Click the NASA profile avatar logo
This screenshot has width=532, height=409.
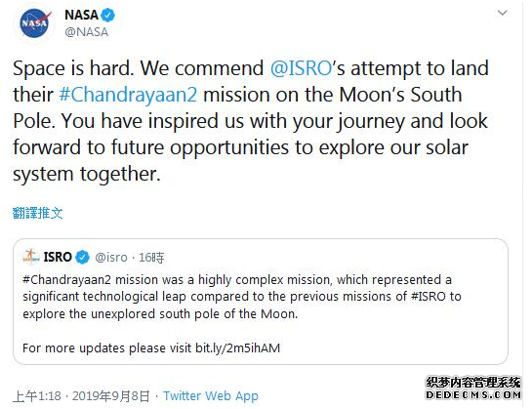click(x=34, y=23)
